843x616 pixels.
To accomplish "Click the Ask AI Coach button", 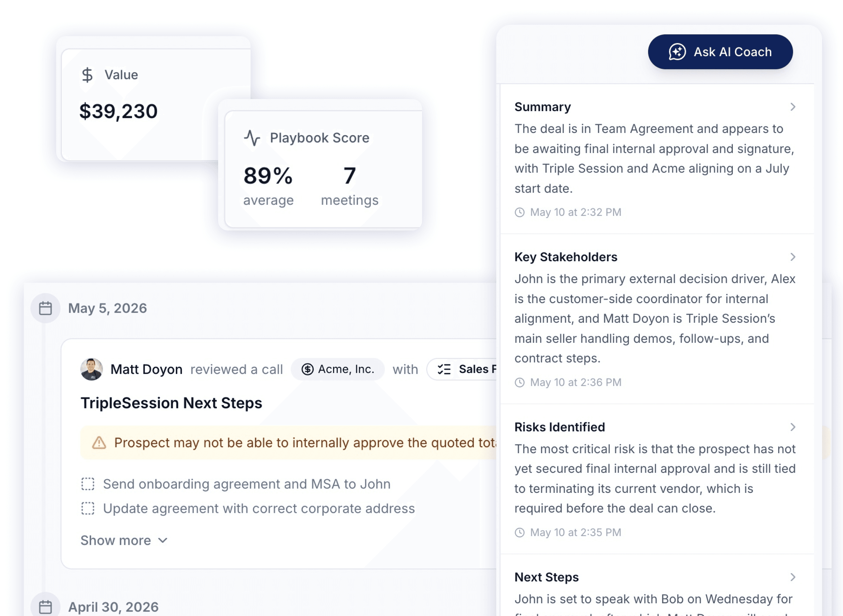I will pos(720,52).
